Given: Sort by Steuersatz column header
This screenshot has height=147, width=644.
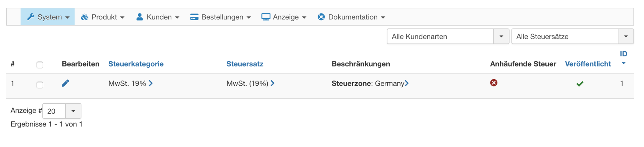Looking at the screenshot, I should pos(245,64).
